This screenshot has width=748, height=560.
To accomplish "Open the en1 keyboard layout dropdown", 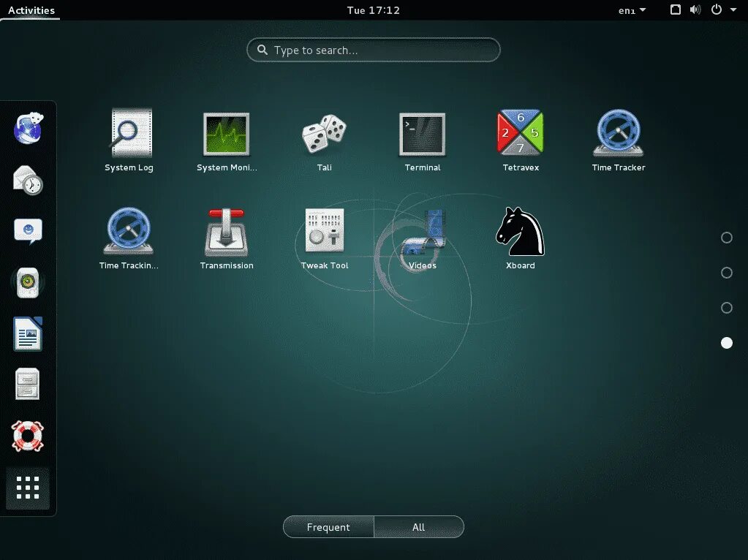I will point(632,10).
